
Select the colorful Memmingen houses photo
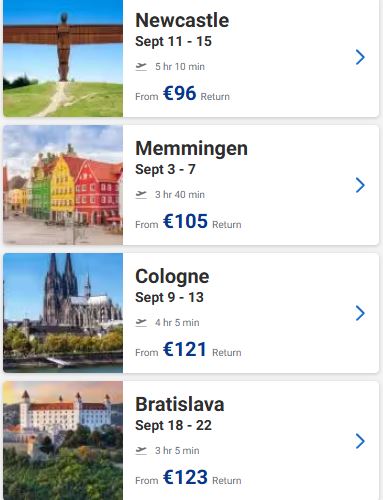tap(63, 185)
